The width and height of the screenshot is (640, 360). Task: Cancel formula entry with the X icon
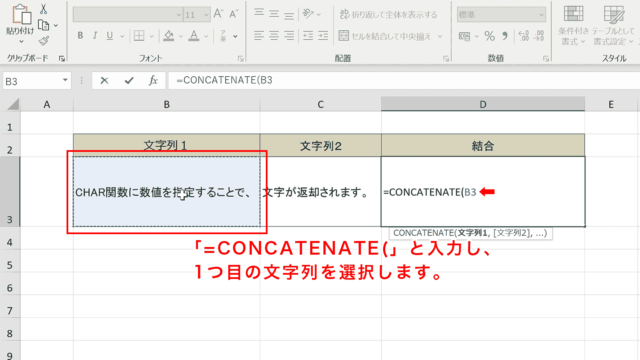pos(104,80)
